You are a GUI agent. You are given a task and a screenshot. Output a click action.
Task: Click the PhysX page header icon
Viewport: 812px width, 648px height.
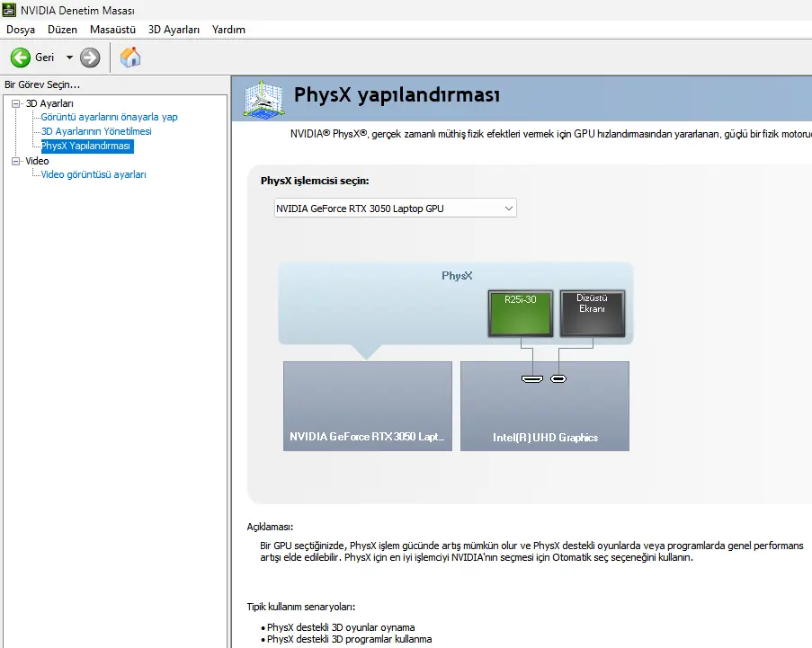[x=264, y=99]
